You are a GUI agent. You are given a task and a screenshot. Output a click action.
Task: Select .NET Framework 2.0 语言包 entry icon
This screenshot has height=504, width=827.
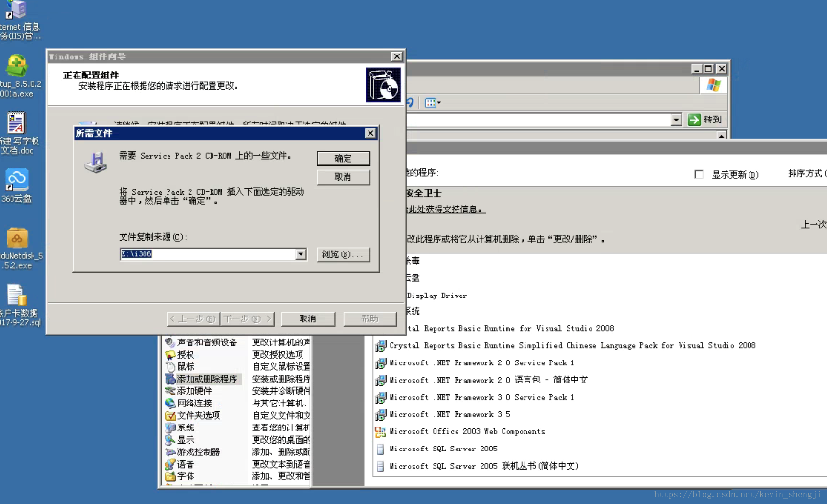point(380,380)
